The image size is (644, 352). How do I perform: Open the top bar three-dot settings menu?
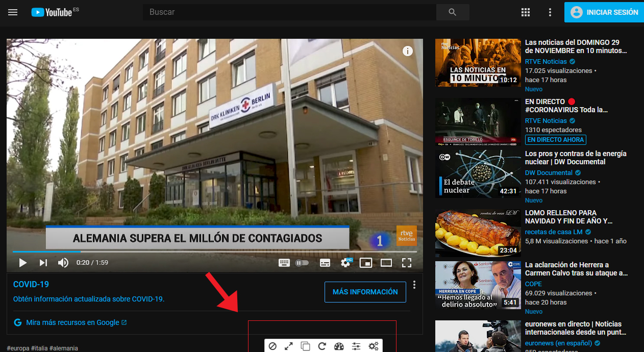[550, 12]
